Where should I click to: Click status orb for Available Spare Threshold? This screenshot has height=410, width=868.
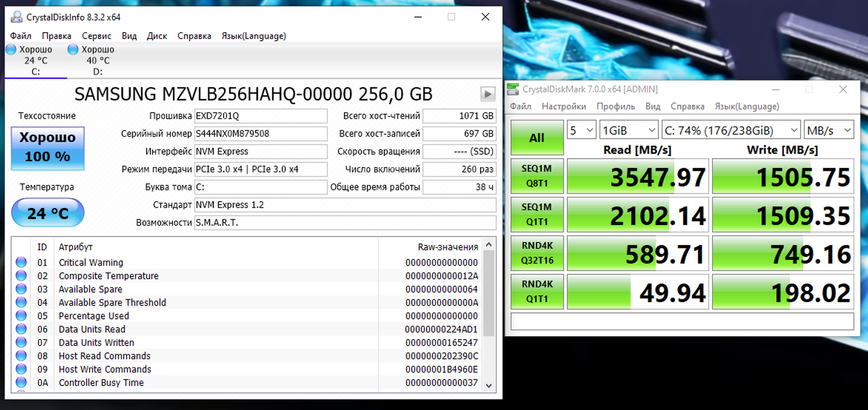pyautogui.click(x=21, y=302)
